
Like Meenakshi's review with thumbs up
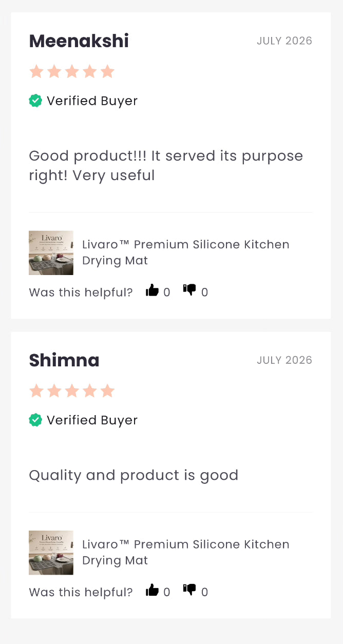click(x=153, y=290)
